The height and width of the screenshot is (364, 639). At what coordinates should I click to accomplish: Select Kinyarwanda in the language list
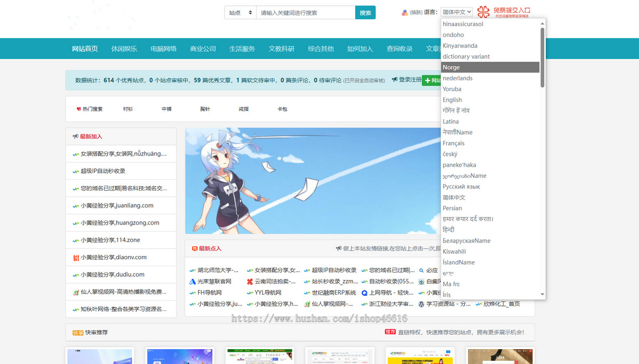click(490, 46)
